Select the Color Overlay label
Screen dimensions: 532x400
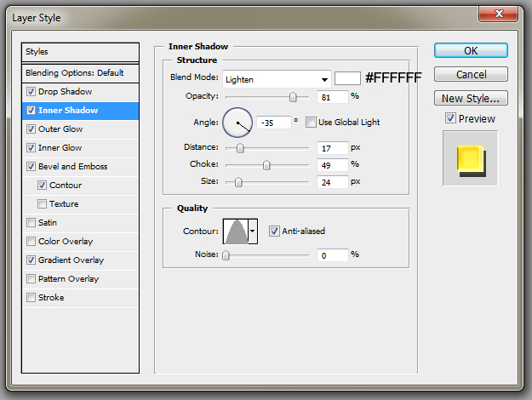(x=66, y=241)
